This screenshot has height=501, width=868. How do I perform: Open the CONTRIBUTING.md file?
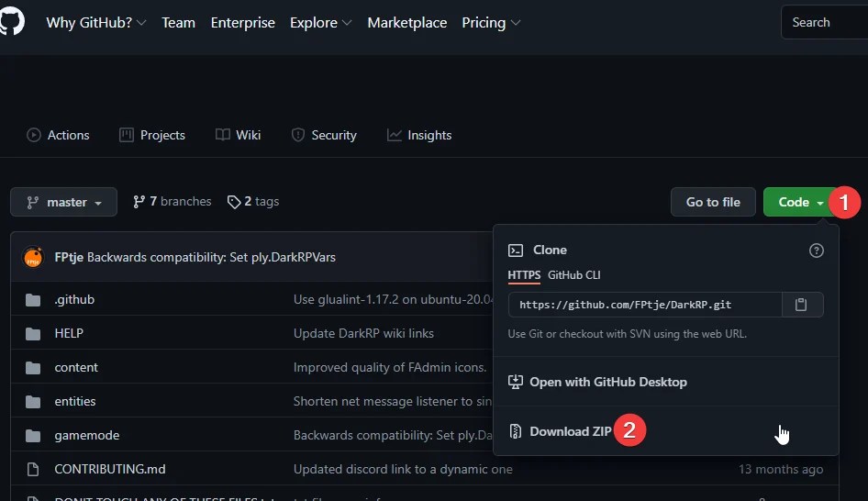109,469
